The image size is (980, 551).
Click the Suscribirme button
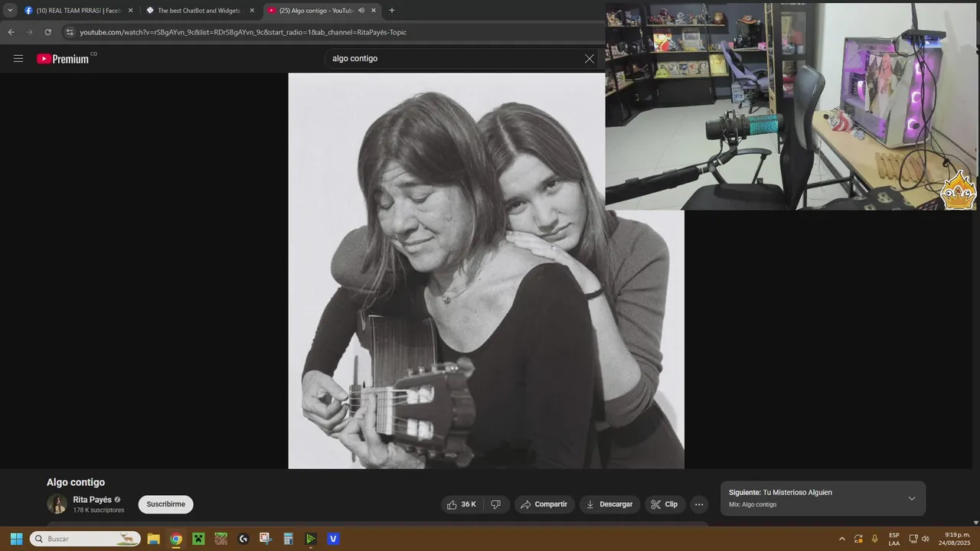[x=165, y=504]
